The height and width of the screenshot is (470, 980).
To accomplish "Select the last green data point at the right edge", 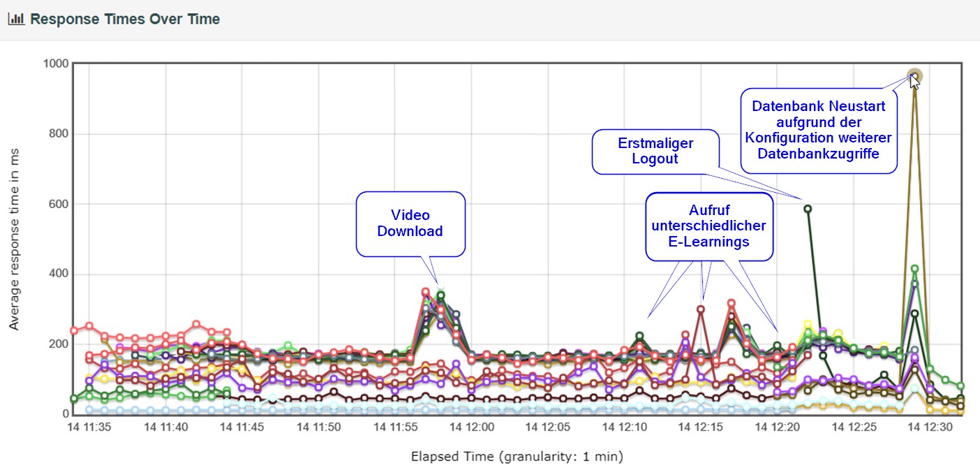I will [960, 386].
